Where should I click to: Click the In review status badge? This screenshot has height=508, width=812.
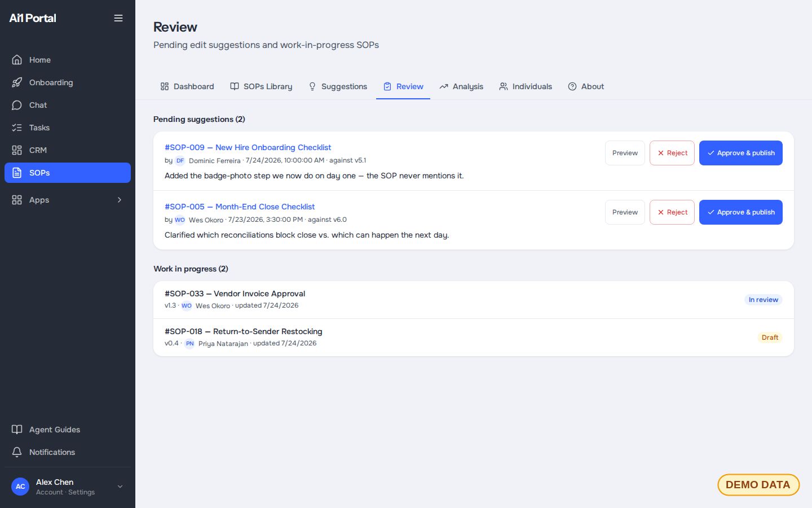pyautogui.click(x=764, y=300)
